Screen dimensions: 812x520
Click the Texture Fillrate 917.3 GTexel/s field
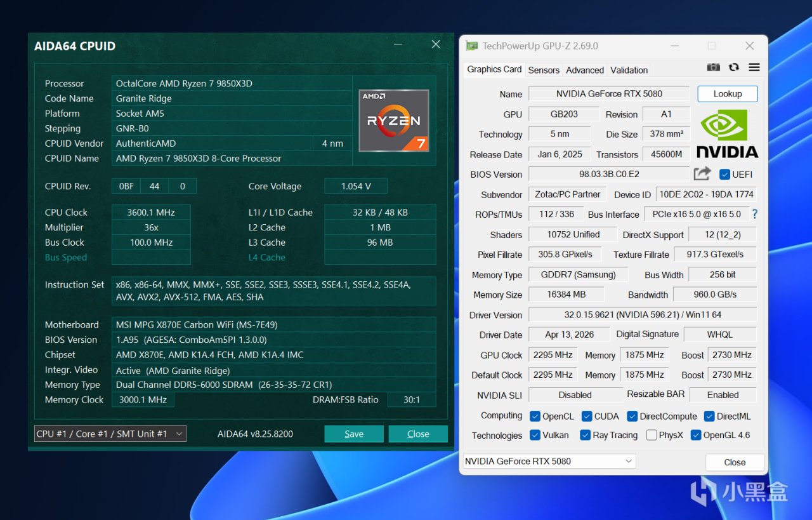tap(715, 255)
